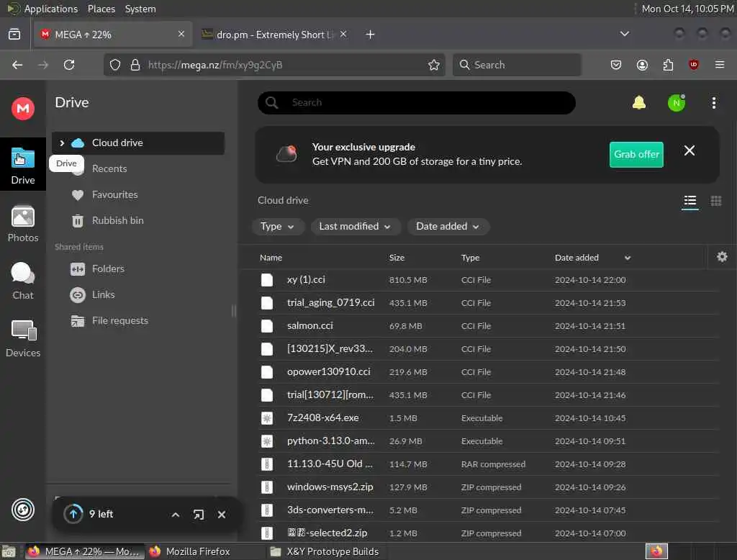This screenshot has width=737, height=560.
Task: Dismiss the upgrade offer banner
Action: click(689, 150)
